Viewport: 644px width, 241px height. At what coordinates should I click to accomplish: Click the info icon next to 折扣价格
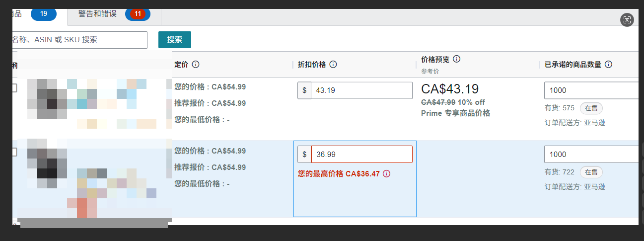(333, 65)
